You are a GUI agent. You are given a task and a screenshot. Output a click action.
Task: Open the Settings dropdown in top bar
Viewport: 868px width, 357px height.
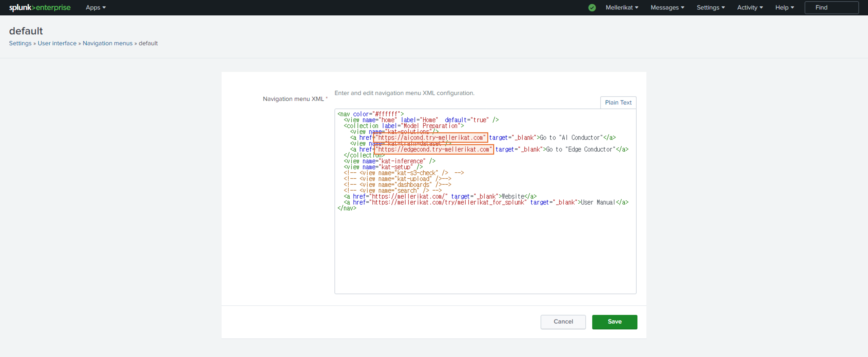(x=711, y=8)
